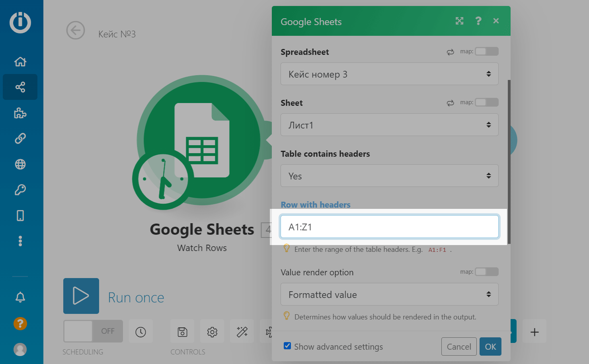The height and width of the screenshot is (364, 589).
Task: Toggle the Sheet map switch
Action: (x=486, y=102)
